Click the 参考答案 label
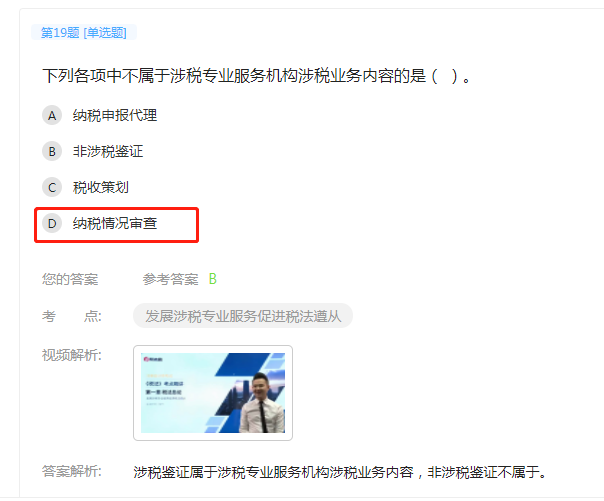This screenshot has width=604, height=501. click(170, 279)
